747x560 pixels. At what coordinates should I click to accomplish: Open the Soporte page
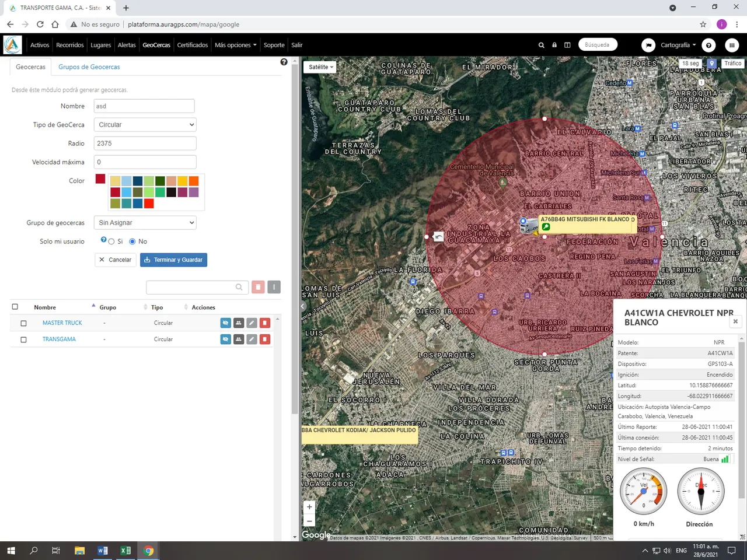tap(274, 45)
